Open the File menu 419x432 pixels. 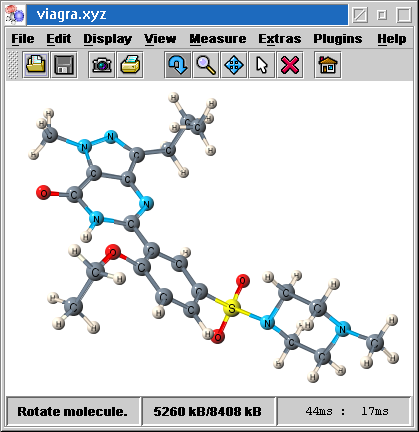coord(23,39)
